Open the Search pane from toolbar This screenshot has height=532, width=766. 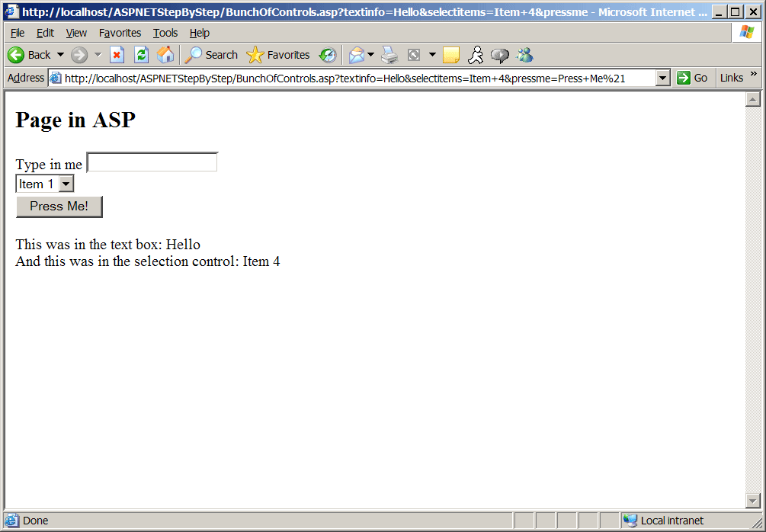(x=212, y=55)
